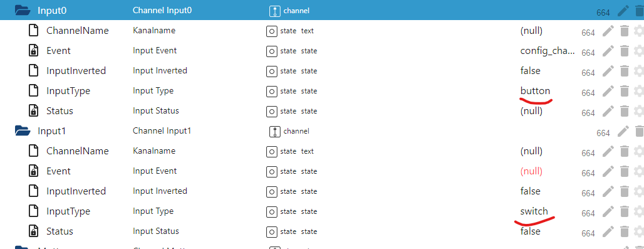Viewport: 644px width, 249px height.
Task: Click Input1 InputInverted 'false' value
Action: click(530, 191)
